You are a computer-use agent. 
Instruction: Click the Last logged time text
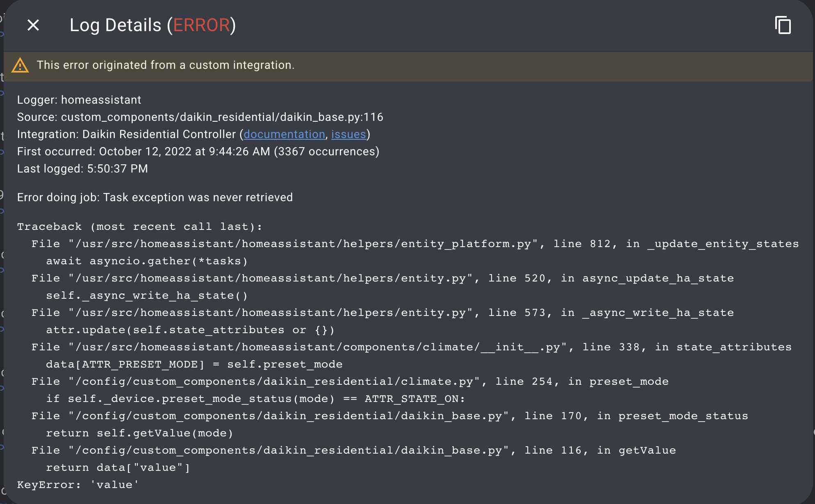[82, 168]
